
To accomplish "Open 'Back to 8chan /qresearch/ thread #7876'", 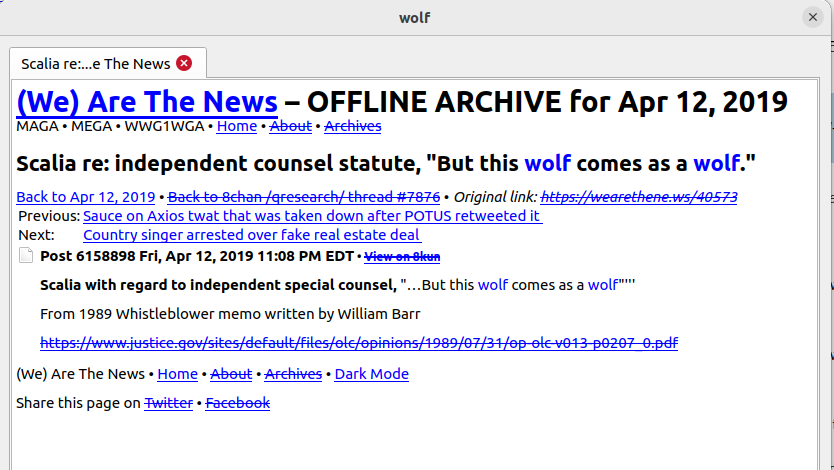I will (x=304, y=197).
